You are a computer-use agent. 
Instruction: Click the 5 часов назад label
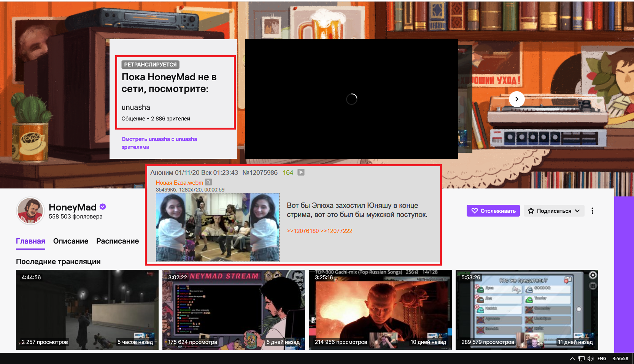point(135,342)
